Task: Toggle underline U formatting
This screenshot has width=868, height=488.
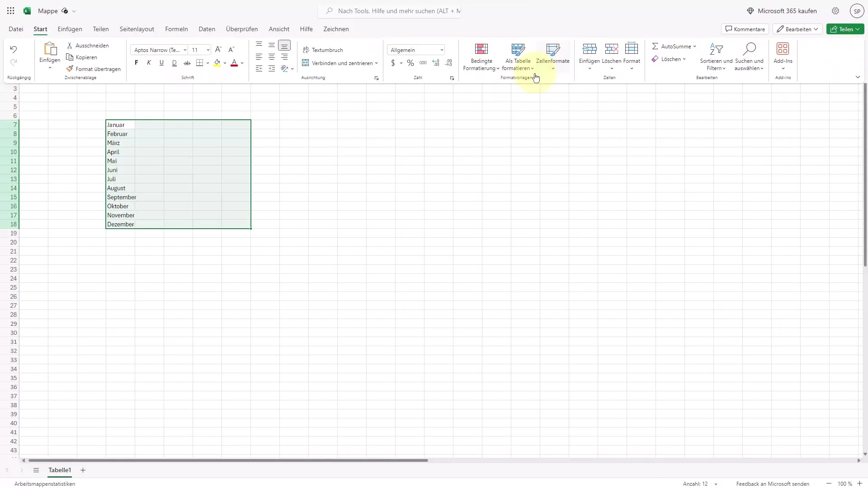Action: point(161,63)
